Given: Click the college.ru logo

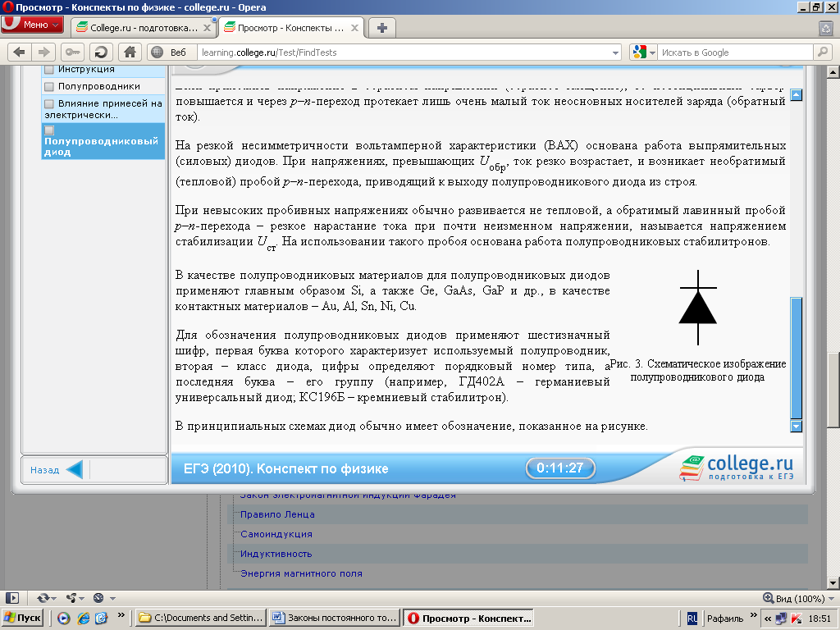Looking at the screenshot, I should [x=737, y=467].
